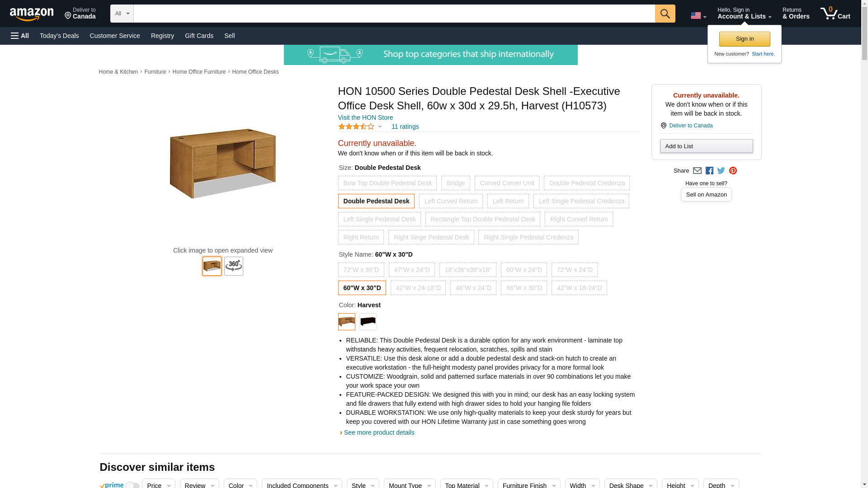
Task: Share via Twitter icon
Action: pyautogui.click(x=721, y=171)
